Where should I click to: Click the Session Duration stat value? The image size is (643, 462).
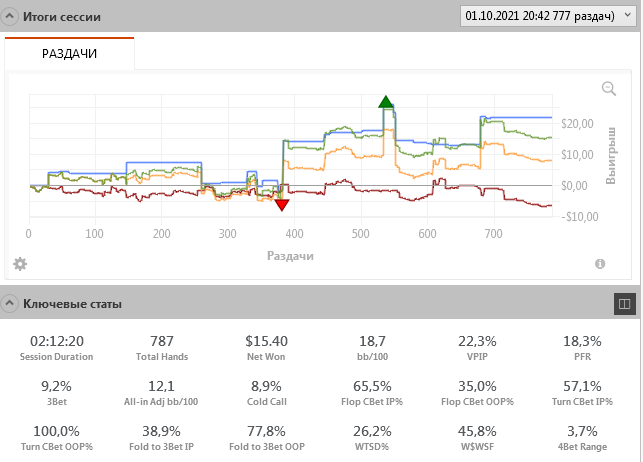(56, 342)
